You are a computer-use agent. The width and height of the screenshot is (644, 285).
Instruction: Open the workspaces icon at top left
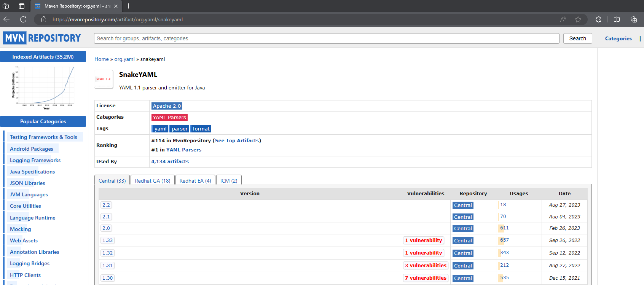(x=6, y=6)
